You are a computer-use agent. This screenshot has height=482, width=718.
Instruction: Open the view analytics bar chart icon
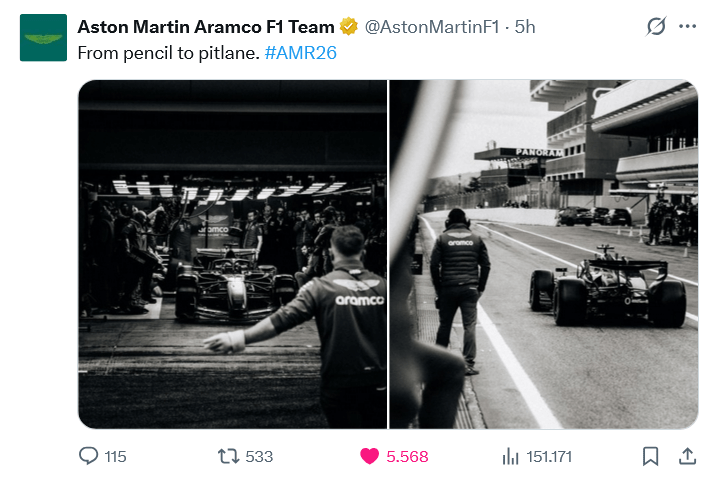click(x=510, y=456)
